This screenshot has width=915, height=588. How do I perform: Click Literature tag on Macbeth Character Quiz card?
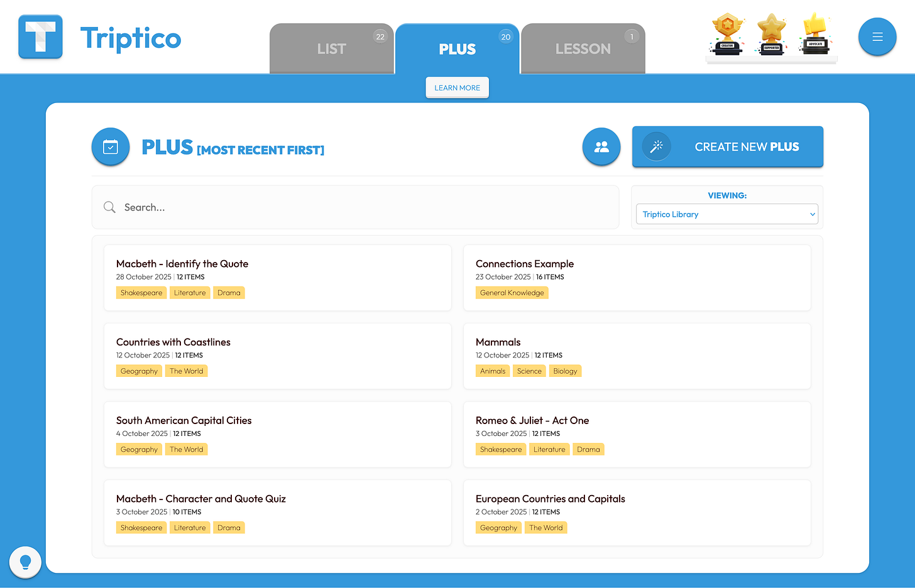pos(190,528)
